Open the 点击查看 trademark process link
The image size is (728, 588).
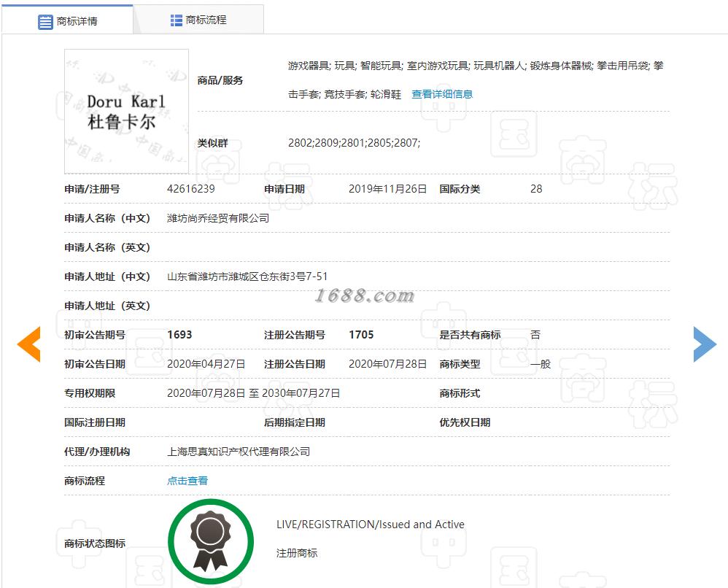tap(187, 481)
